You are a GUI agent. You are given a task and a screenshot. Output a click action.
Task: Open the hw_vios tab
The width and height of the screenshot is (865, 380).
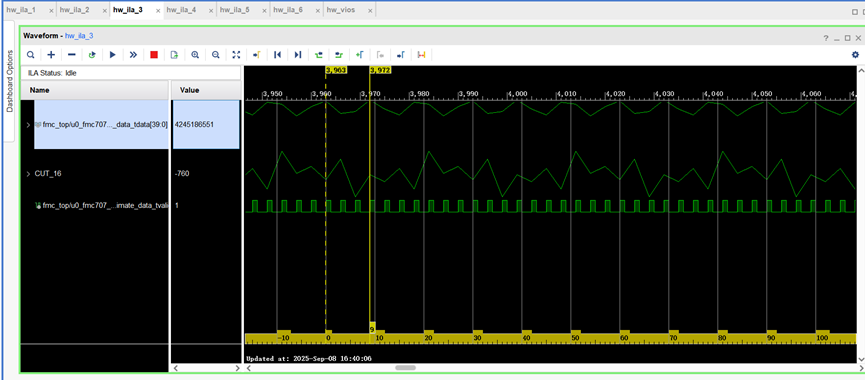click(x=340, y=10)
